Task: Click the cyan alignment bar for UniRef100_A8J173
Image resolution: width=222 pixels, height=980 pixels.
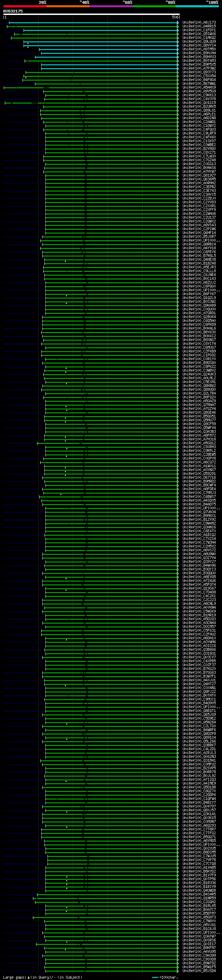Action: tap(93, 23)
